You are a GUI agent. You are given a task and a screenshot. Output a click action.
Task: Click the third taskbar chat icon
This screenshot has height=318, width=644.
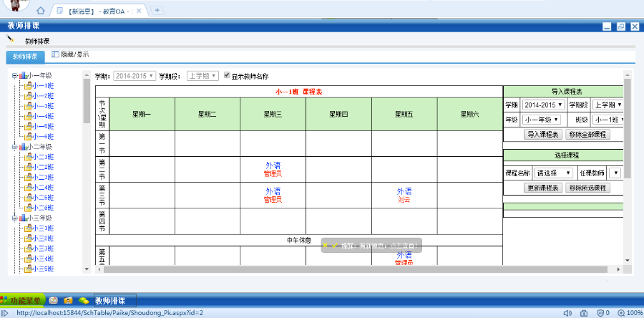pos(84,300)
